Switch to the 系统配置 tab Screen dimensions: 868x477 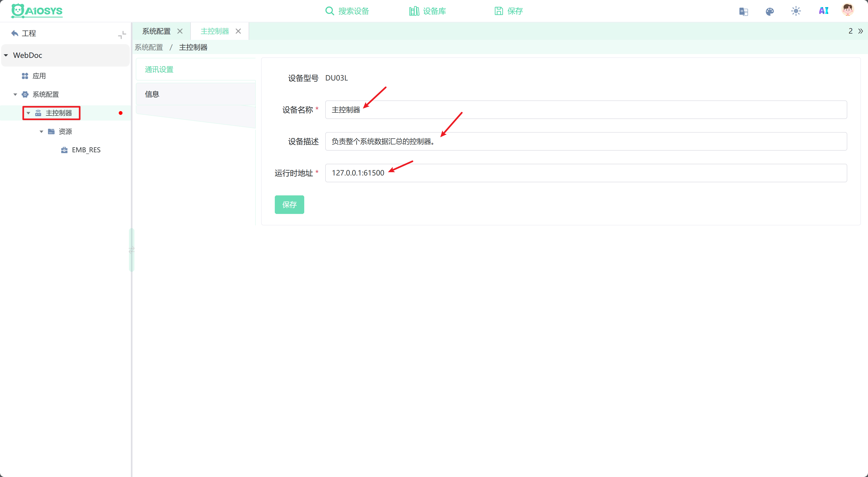156,31
